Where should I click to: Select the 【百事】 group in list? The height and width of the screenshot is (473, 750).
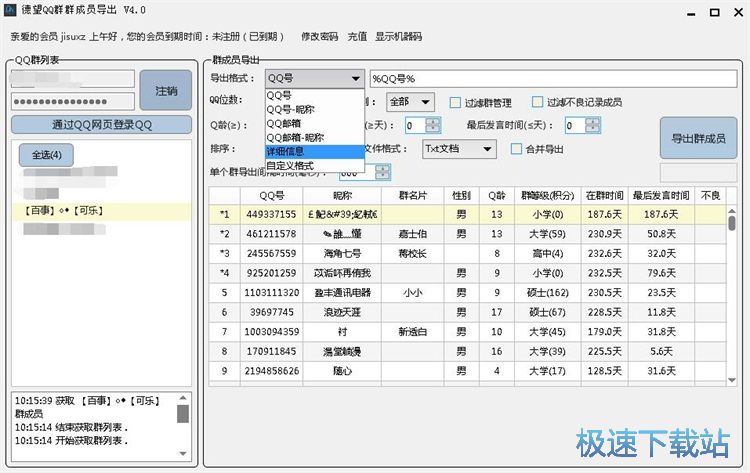pos(64,211)
